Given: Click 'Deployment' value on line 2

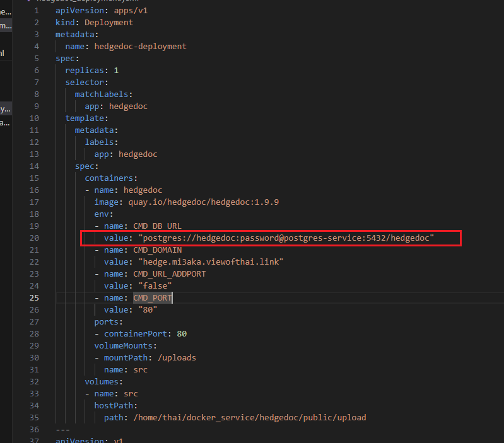Looking at the screenshot, I should 108,23.
